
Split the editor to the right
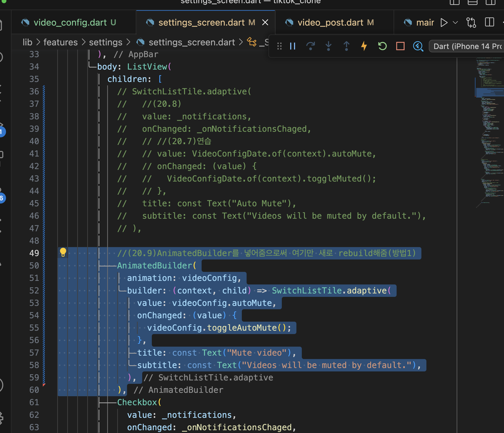[489, 23]
